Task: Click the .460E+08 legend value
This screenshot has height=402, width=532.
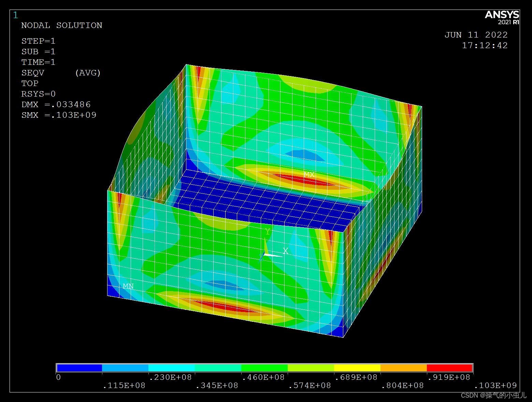Action: click(x=263, y=377)
